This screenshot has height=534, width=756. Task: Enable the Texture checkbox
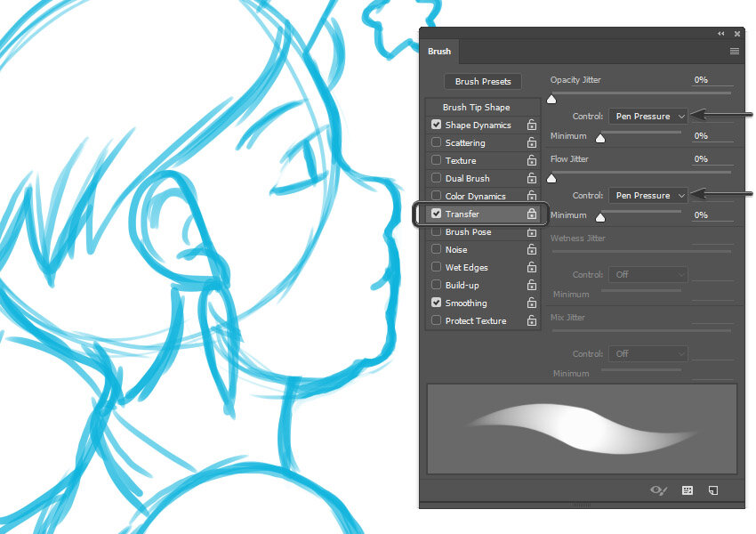[x=437, y=159]
